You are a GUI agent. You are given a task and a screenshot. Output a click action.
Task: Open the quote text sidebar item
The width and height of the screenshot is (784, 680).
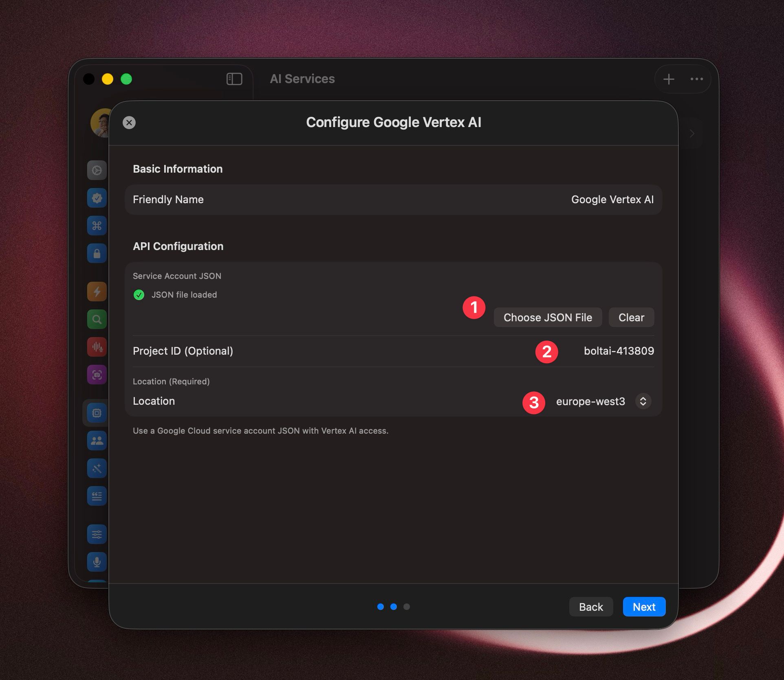[97, 496]
